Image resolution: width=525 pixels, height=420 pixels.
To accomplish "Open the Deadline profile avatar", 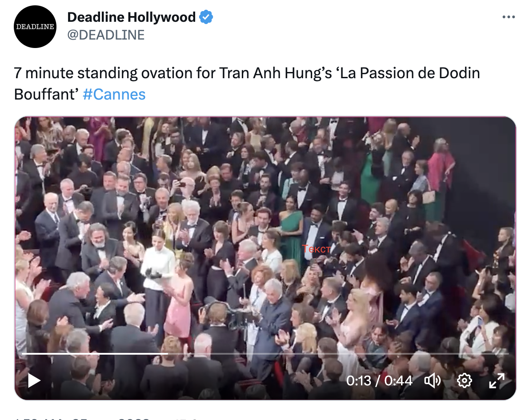I will (35, 26).
